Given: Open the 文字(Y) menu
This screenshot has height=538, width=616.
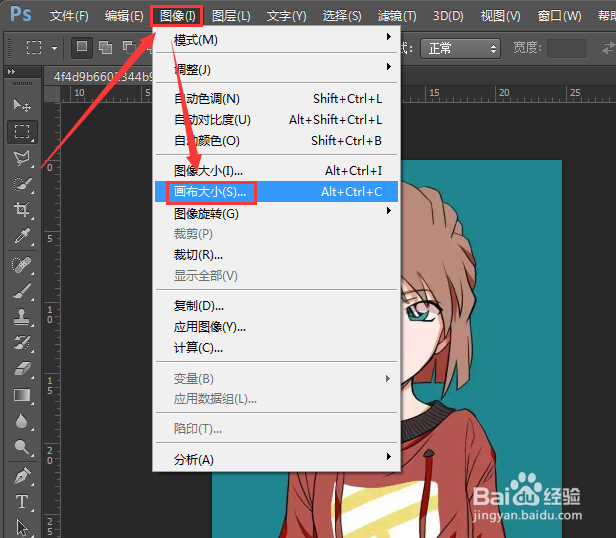Looking at the screenshot, I should point(286,16).
